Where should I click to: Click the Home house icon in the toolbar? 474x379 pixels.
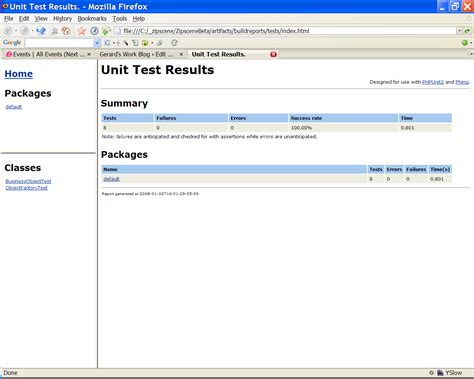coord(66,31)
